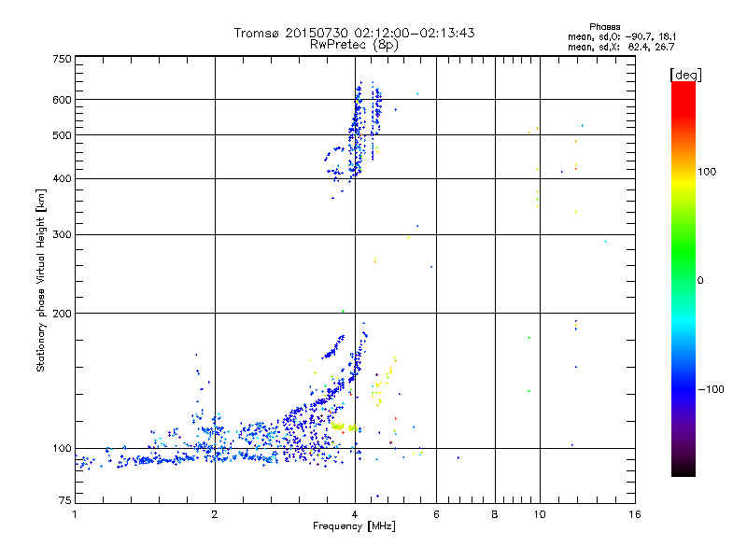Click the '600' y-axis tick label

pyautogui.click(x=62, y=100)
